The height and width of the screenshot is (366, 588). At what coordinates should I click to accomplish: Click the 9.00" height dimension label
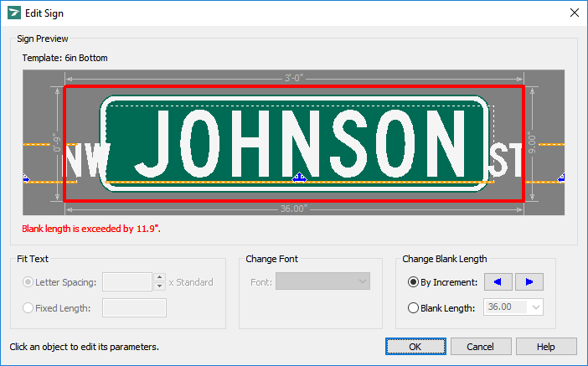pyautogui.click(x=532, y=142)
